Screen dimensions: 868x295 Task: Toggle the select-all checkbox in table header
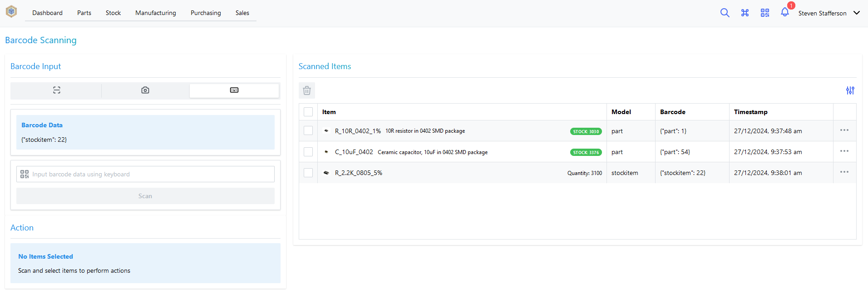coord(308,112)
